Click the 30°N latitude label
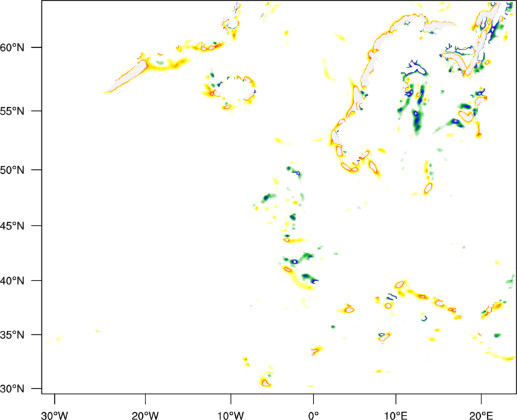Image resolution: width=517 pixels, height=420 pixels. coord(12,389)
